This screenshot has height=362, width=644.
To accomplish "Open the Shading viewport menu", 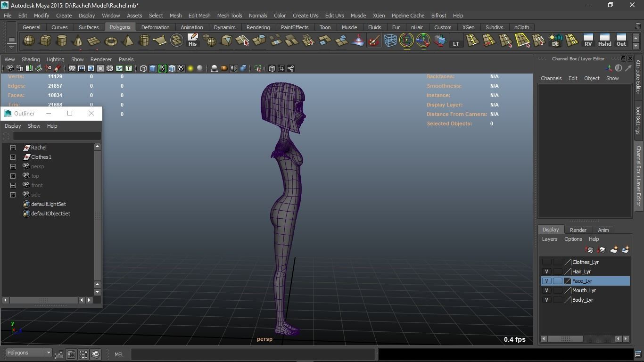I will [x=31, y=59].
